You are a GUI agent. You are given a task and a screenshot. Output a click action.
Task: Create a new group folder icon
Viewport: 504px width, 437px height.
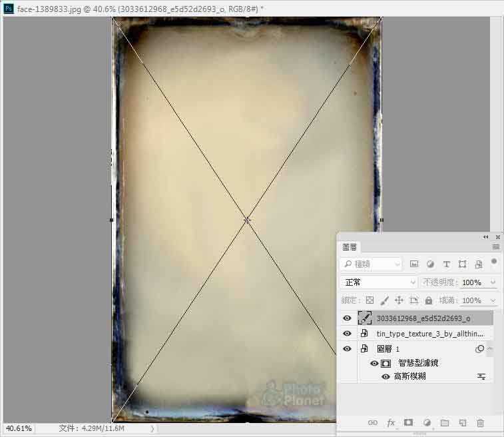pyautogui.click(x=445, y=422)
